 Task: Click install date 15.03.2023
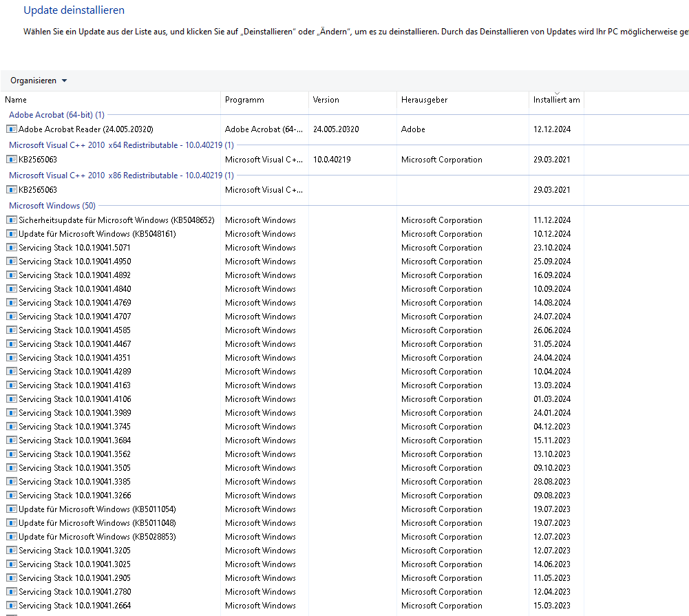[x=552, y=606]
